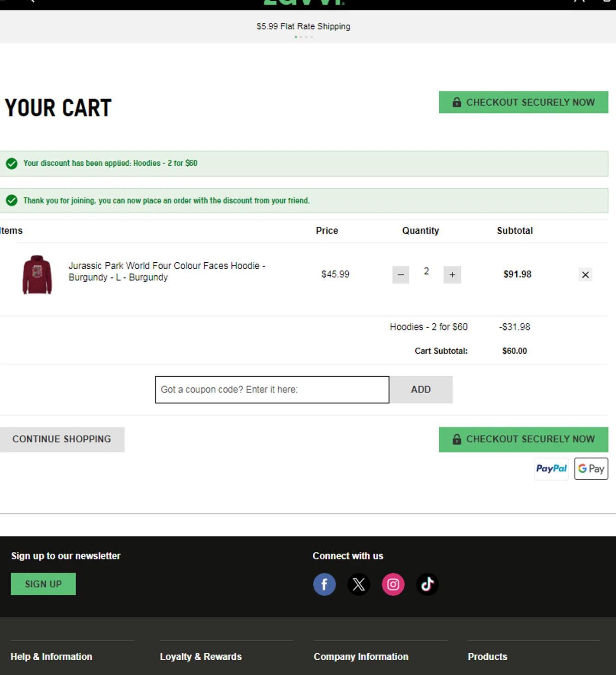The height and width of the screenshot is (675, 616).
Task: Click Continue Shopping
Action: (x=62, y=439)
